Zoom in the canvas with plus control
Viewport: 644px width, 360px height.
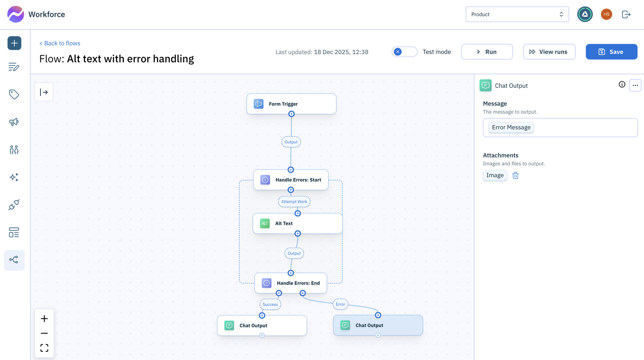click(44, 319)
